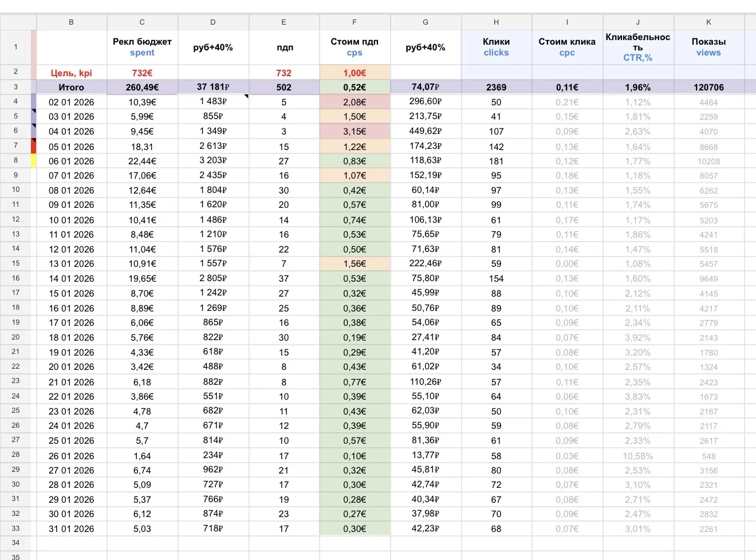
Task: Select views cell 10208
Action: tap(708, 161)
